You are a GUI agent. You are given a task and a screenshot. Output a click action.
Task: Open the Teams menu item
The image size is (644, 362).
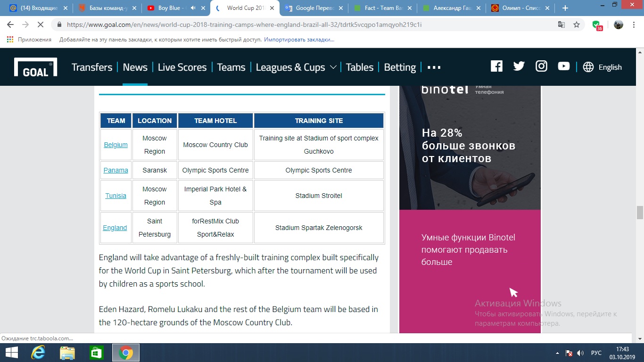(231, 67)
